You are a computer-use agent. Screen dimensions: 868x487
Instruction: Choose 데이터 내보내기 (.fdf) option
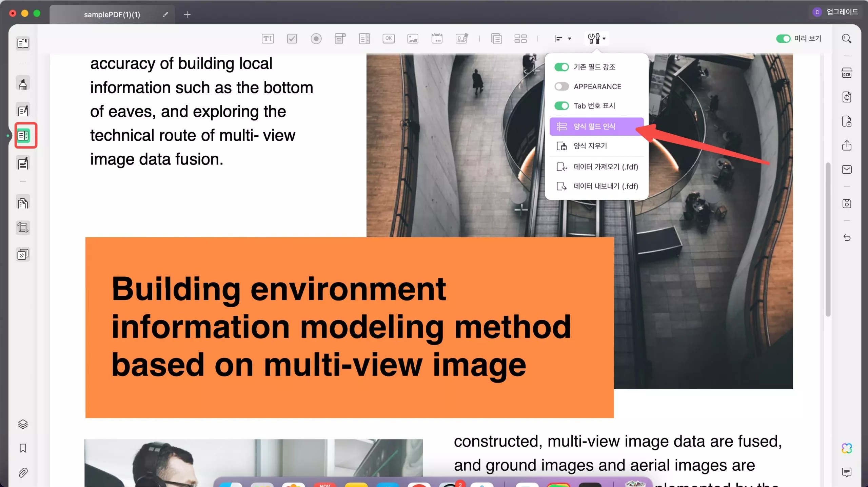point(596,186)
